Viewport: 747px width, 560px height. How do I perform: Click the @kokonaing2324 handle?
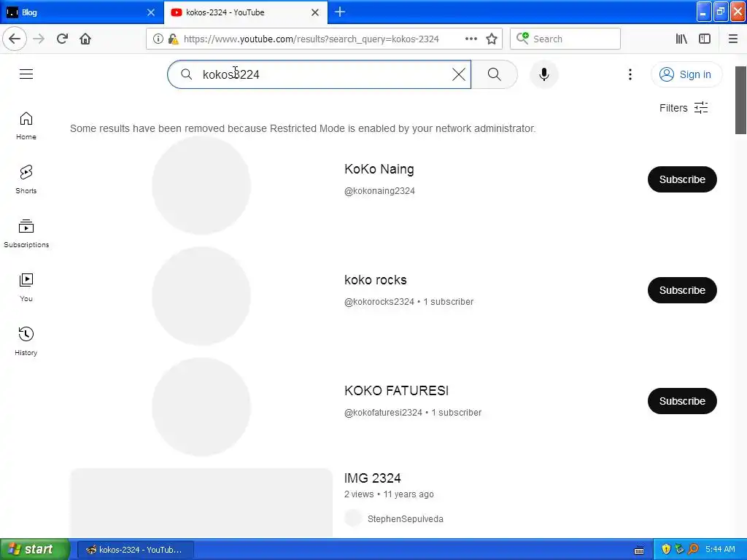(379, 191)
